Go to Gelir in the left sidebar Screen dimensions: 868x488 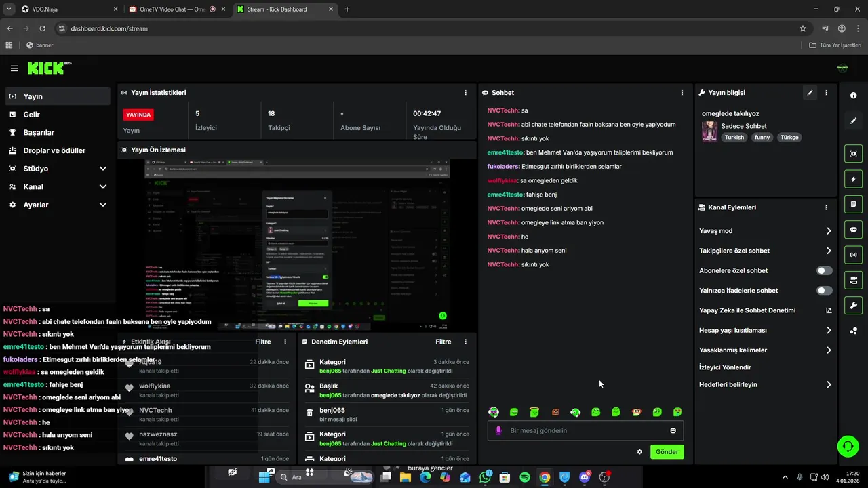point(58,115)
